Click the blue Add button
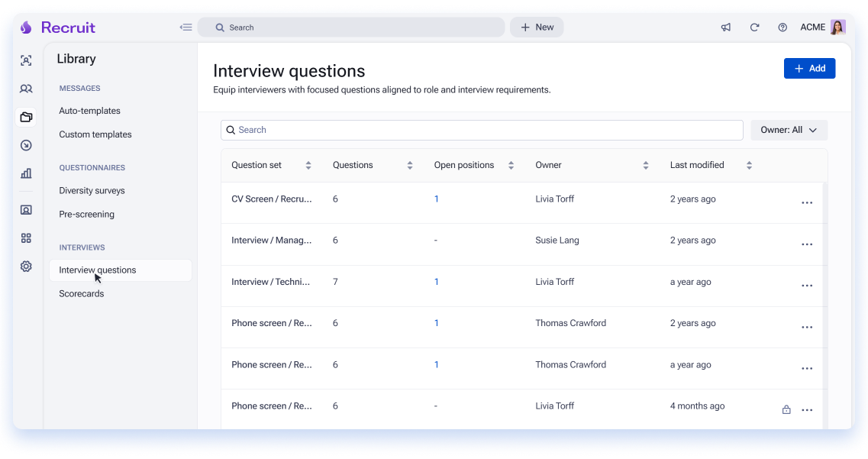Viewport: 868px width, 459px height. (809, 68)
